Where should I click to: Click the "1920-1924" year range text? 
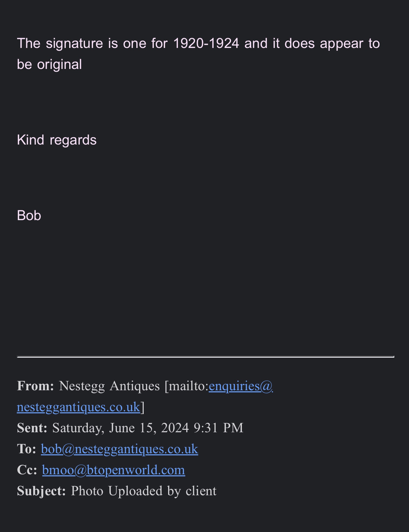(206, 43)
